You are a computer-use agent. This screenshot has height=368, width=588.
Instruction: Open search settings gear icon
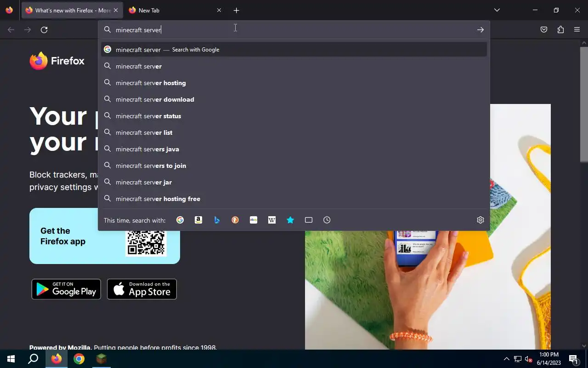click(481, 220)
